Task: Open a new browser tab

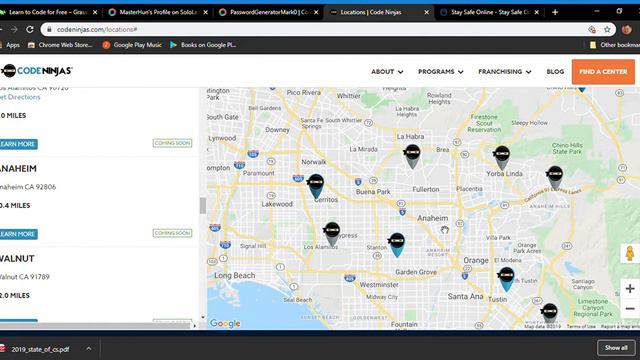Action: [555, 12]
